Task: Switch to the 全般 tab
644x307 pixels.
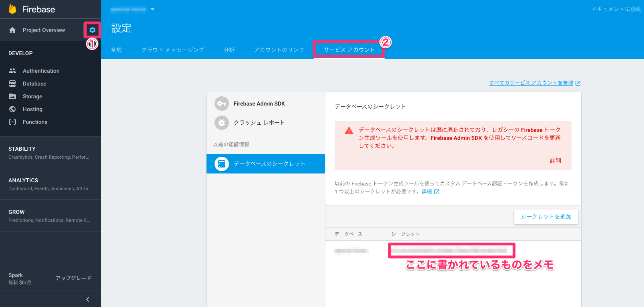Action: pos(116,50)
